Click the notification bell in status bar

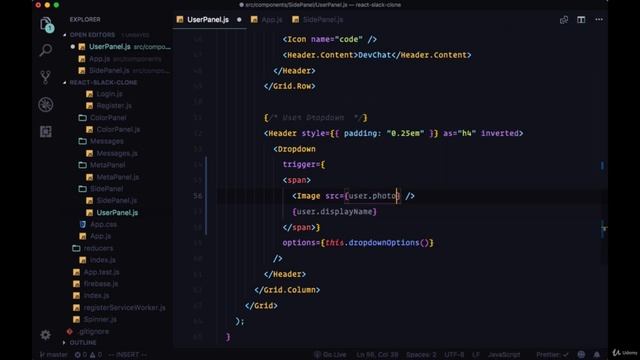[x=597, y=355]
